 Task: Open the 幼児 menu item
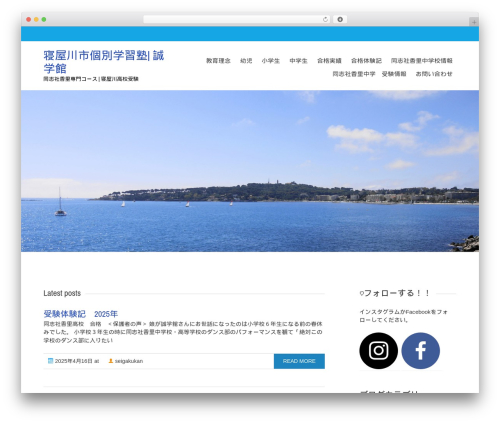click(246, 61)
